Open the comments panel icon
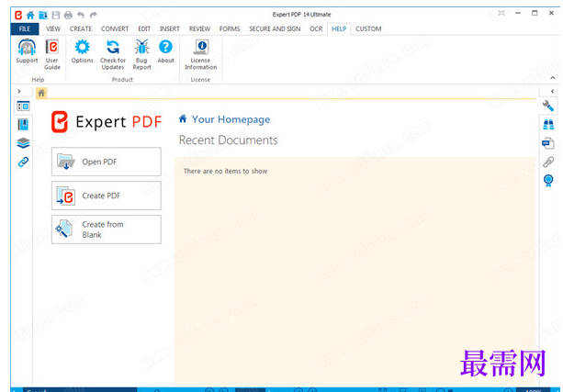 (x=548, y=143)
